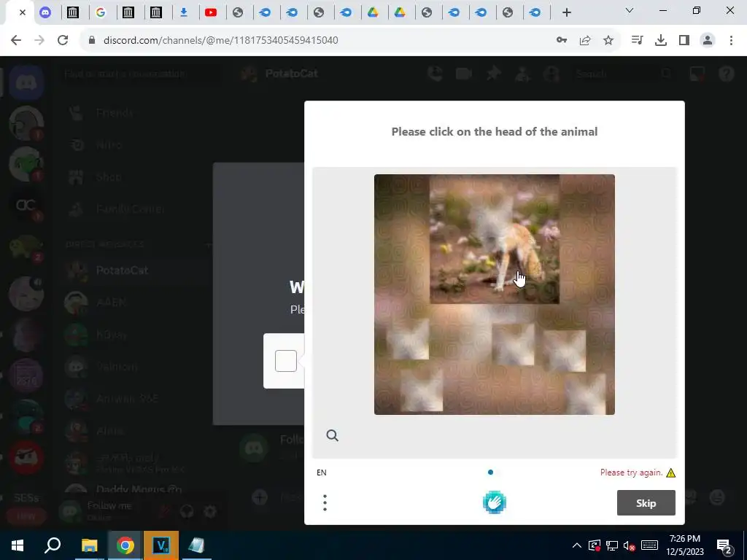Start a video call in Discord header

[463, 74]
